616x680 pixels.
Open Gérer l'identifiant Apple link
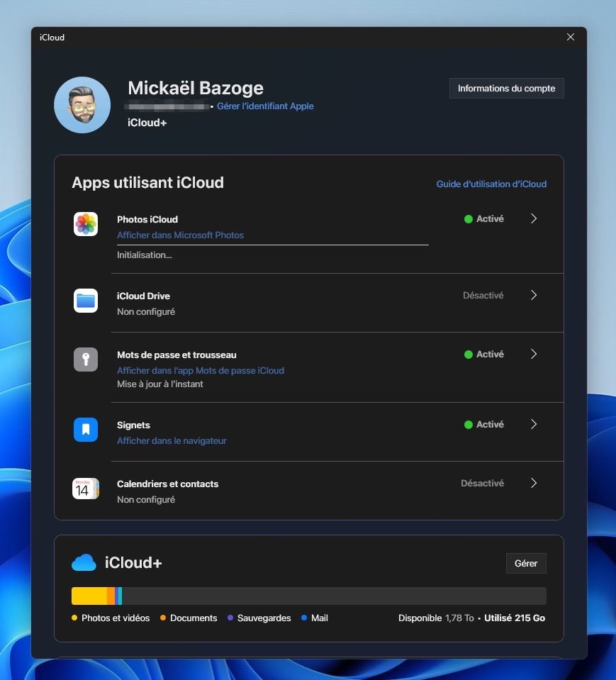[x=265, y=106]
